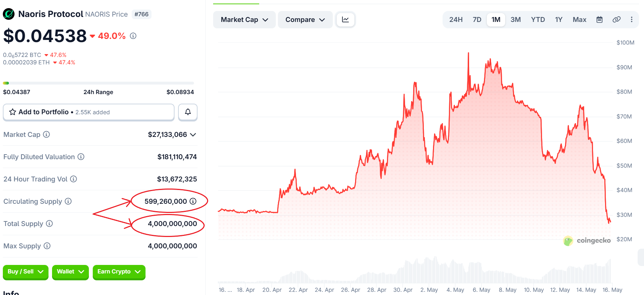
Task: Click 30. Apr date on chart axis
Action: coord(403,290)
